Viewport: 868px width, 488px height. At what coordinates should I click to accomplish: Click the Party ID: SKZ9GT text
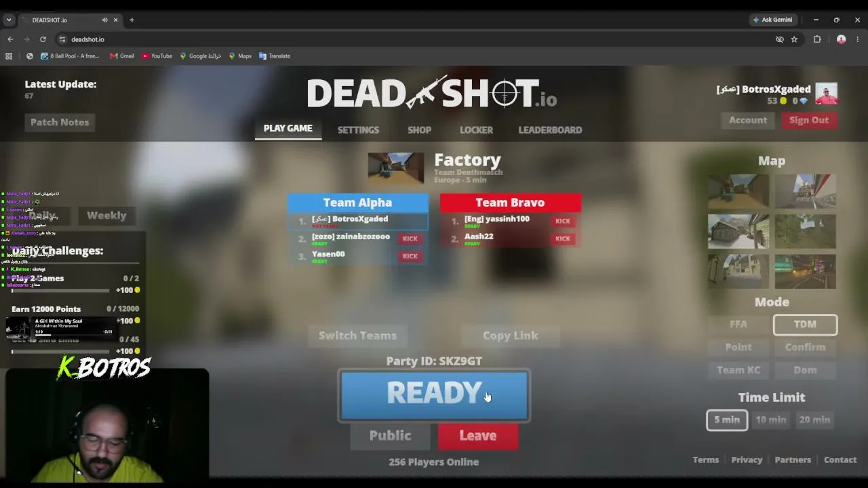point(434,361)
